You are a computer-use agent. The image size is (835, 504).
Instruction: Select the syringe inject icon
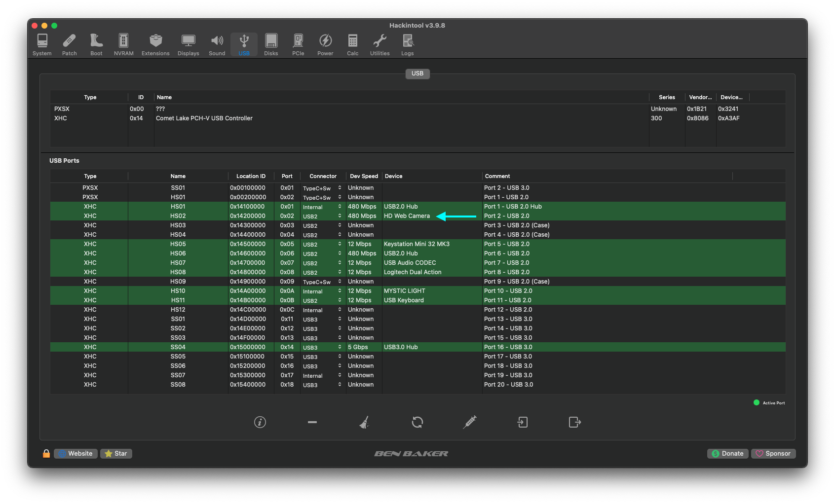tap(469, 422)
